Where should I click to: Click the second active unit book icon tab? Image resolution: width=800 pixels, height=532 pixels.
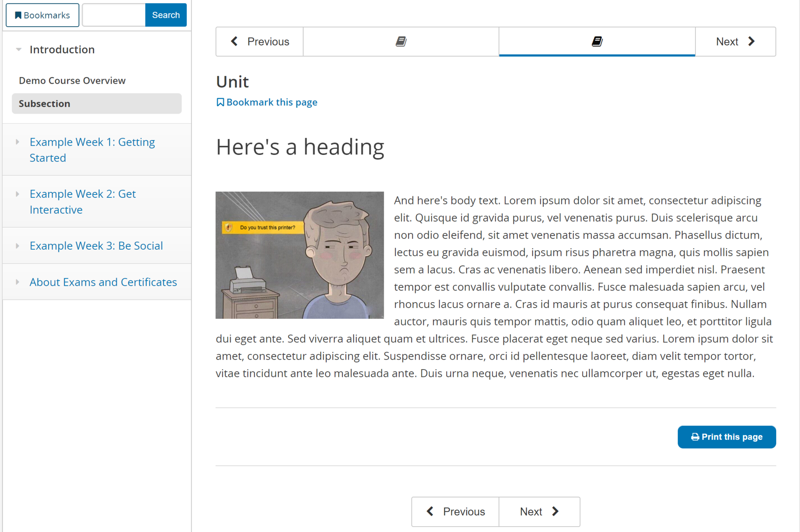(x=597, y=42)
